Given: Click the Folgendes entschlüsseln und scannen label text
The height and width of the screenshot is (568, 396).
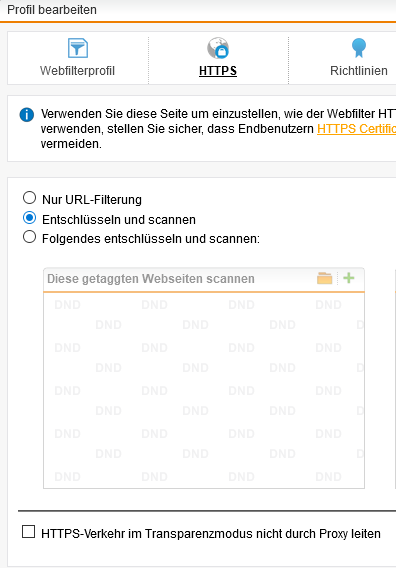Looking at the screenshot, I should (x=151, y=239).
